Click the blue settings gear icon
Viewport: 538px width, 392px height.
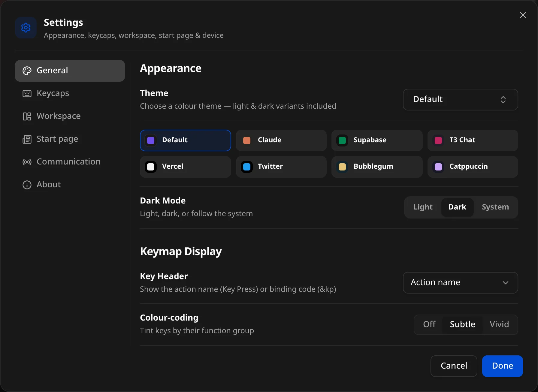point(26,28)
